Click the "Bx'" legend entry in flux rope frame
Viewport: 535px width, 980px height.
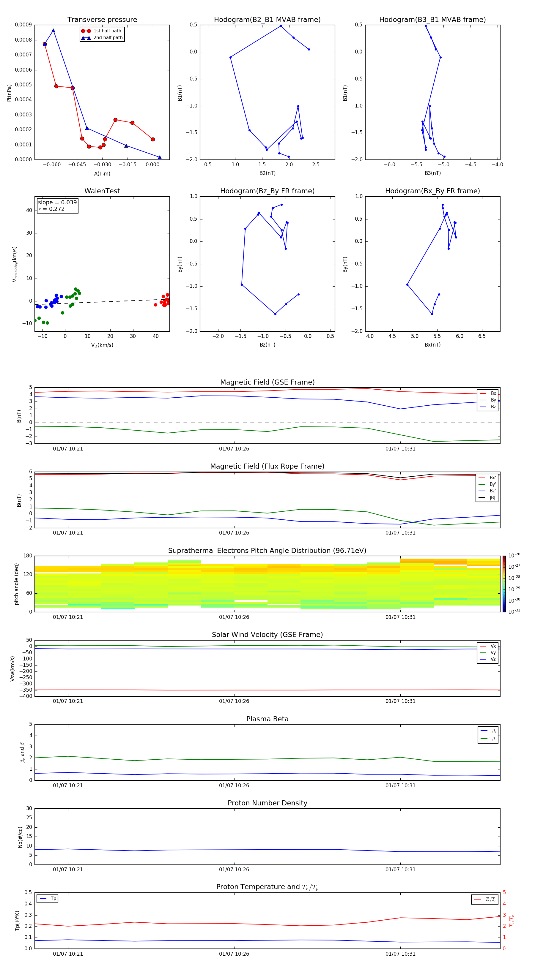pos(487,478)
